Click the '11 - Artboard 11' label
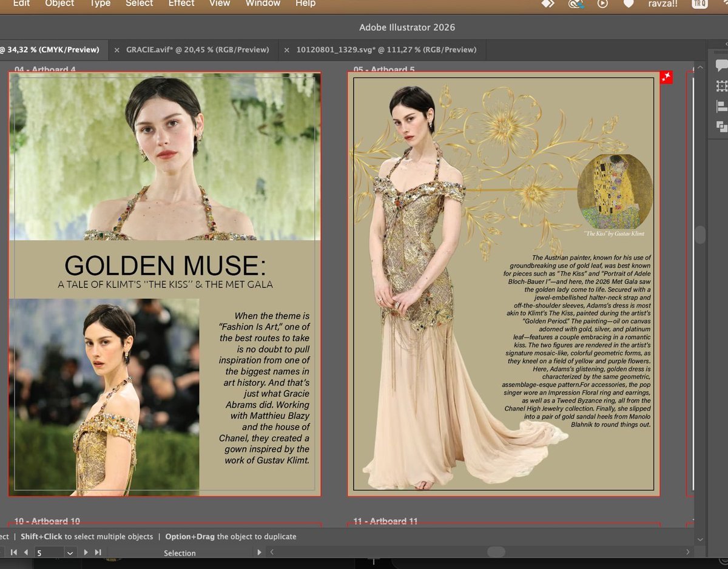 pyautogui.click(x=386, y=521)
